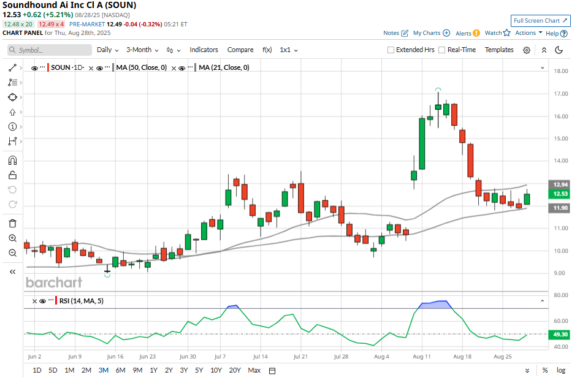
Task: Open the Compare menu
Action: [x=240, y=50]
